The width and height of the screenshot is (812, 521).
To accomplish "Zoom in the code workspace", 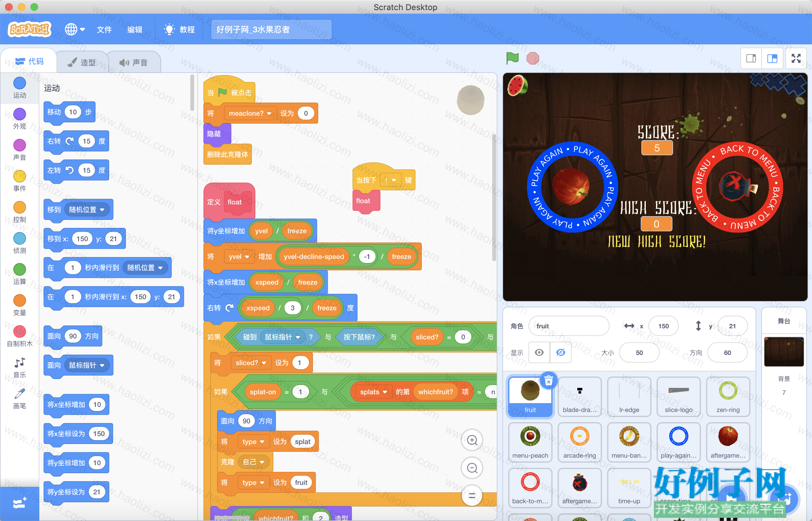I will pyautogui.click(x=472, y=440).
